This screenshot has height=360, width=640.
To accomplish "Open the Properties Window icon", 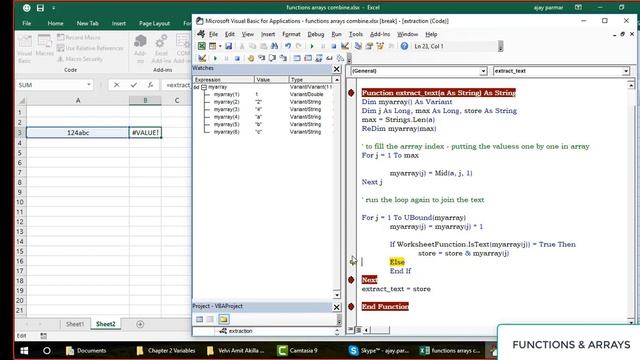I will [369, 46].
